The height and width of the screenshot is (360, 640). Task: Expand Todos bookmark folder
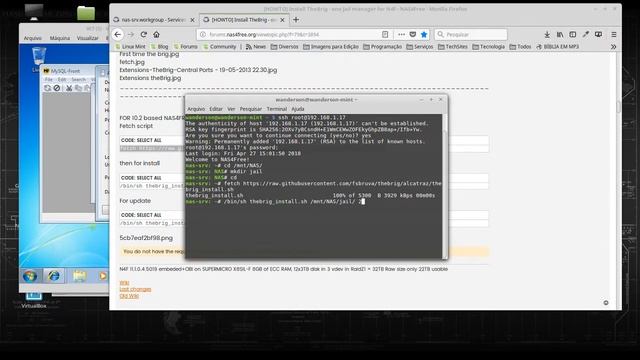pyautogui.click(x=520, y=47)
